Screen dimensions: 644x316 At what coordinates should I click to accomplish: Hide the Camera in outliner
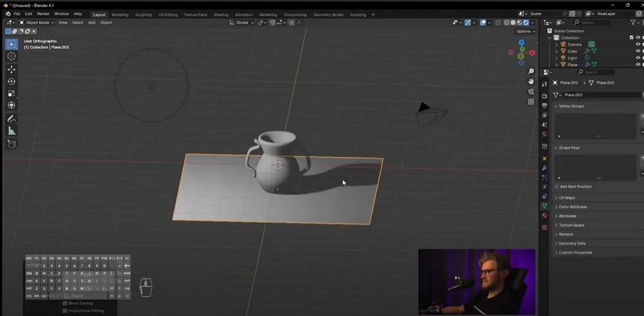(638, 45)
